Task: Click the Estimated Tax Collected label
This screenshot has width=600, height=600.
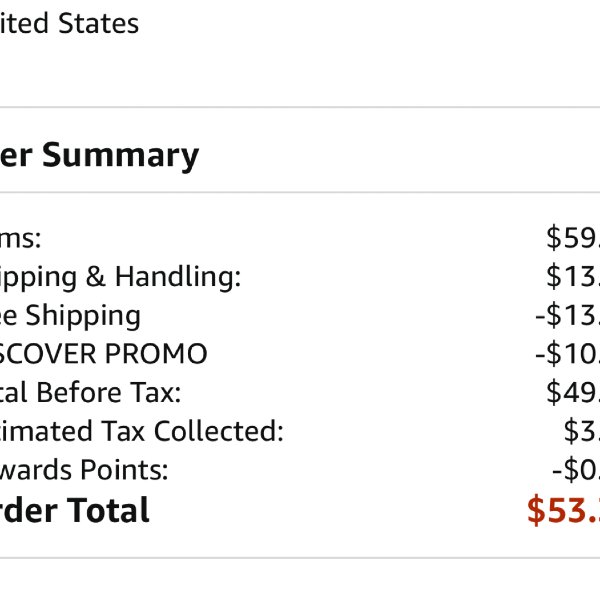Action: [142, 431]
